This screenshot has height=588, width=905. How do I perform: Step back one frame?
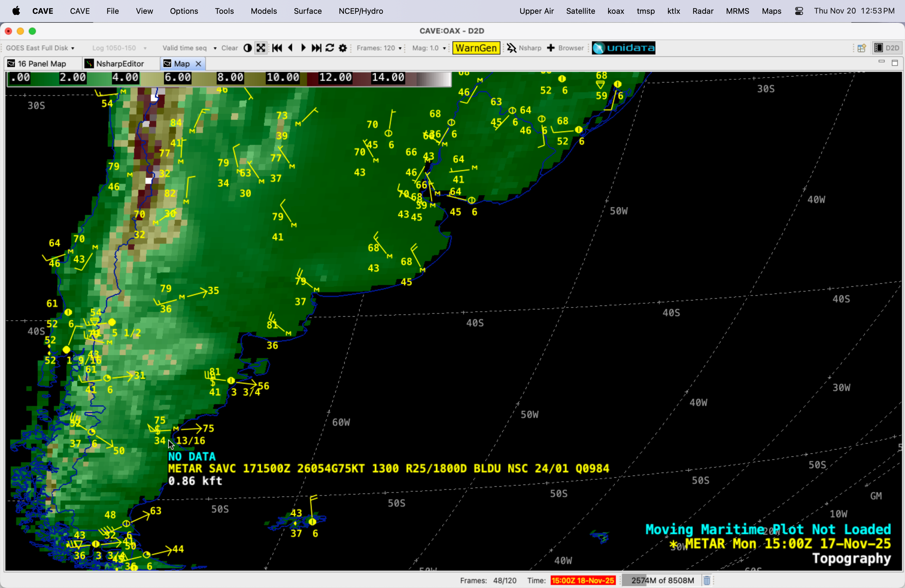291,48
